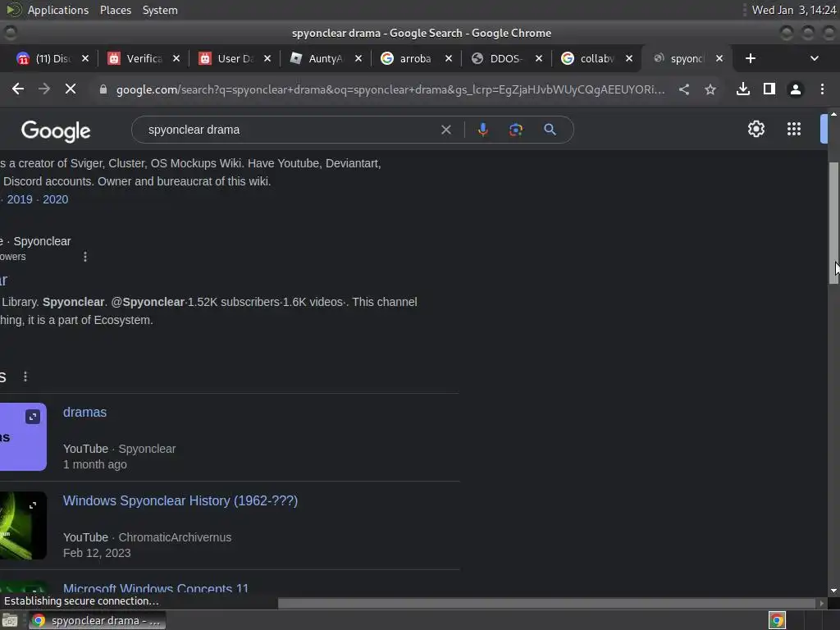Bookmark this page with the star
840x630 pixels.
(x=710, y=89)
